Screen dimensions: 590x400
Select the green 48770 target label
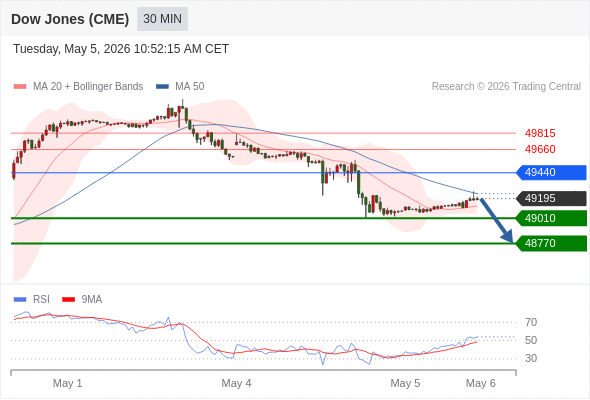[x=551, y=243]
